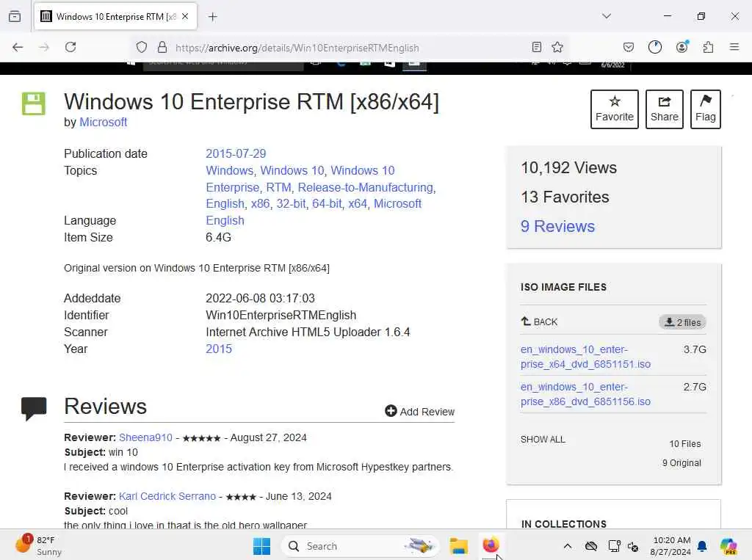Open the shield tracking protection icon
This screenshot has width=752, height=560.
tap(142, 47)
